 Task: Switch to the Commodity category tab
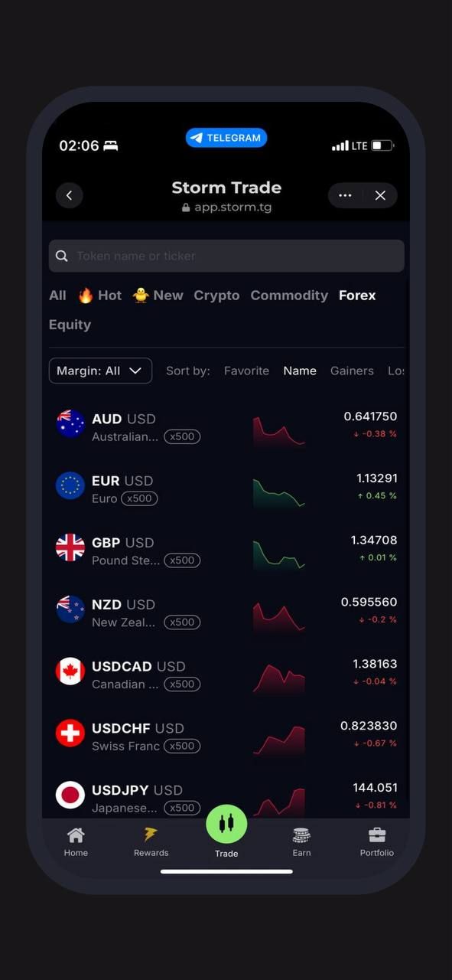(x=289, y=296)
